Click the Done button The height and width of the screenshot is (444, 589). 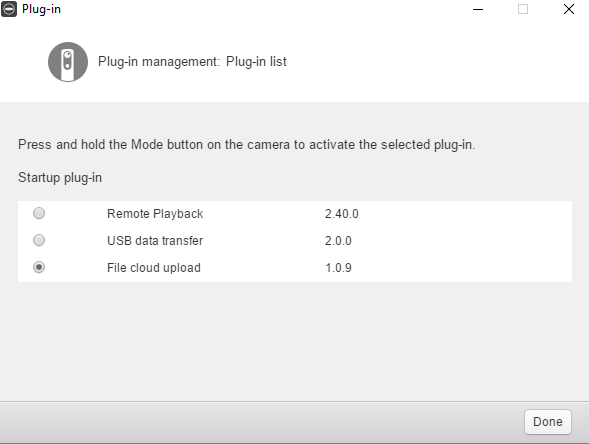pyautogui.click(x=548, y=422)
